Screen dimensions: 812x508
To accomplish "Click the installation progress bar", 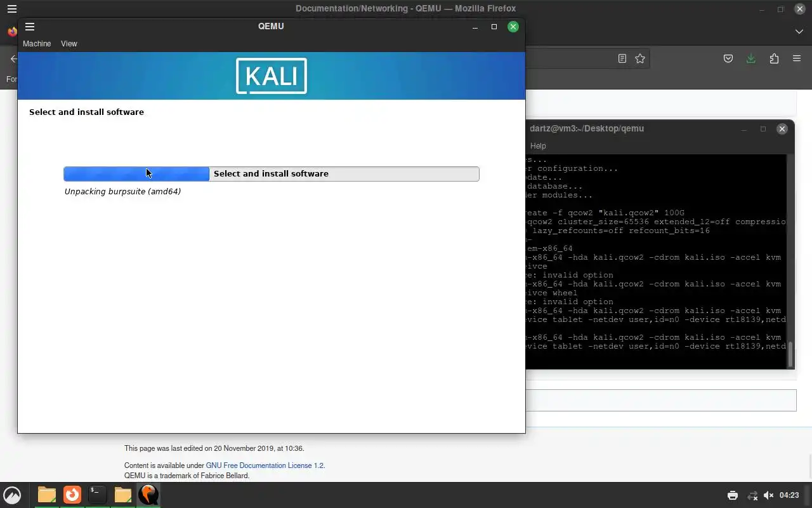I will point(272,174).
